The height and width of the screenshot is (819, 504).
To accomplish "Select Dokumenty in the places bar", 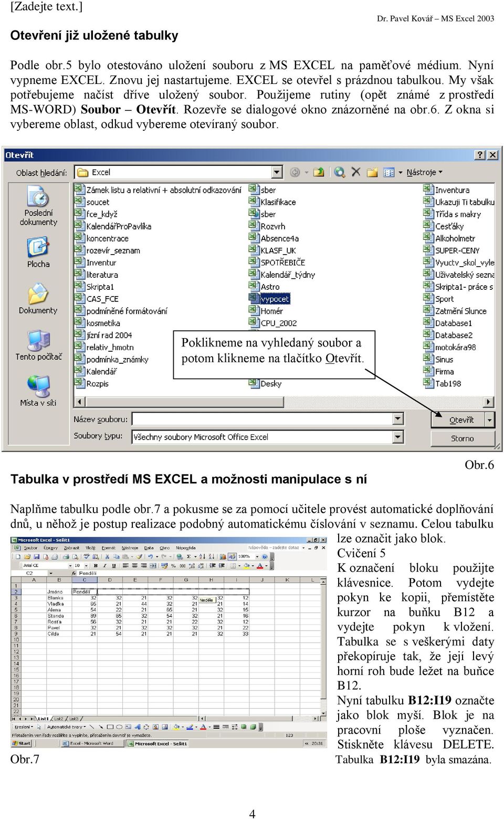I will 38,299.
